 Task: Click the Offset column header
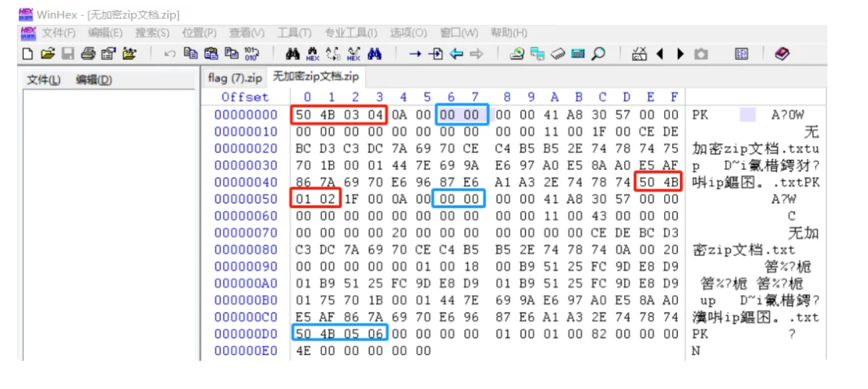[244, 97]
